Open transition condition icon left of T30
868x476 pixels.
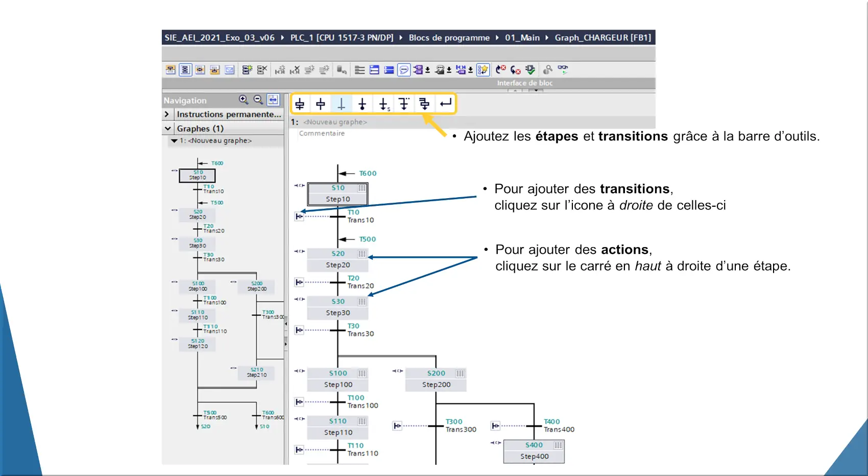coord(300,330)
